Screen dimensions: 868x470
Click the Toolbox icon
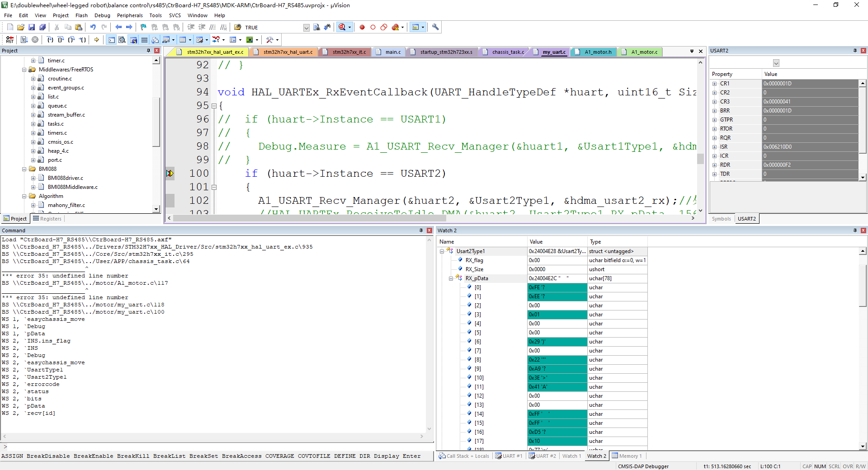[269, 40]
